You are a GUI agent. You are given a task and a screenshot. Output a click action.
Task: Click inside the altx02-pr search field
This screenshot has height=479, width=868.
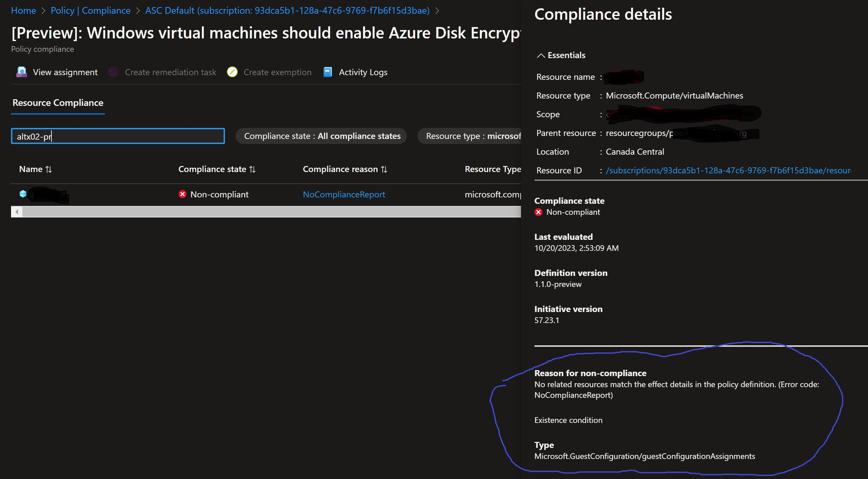pyautogui.click(x=117, y=136)
